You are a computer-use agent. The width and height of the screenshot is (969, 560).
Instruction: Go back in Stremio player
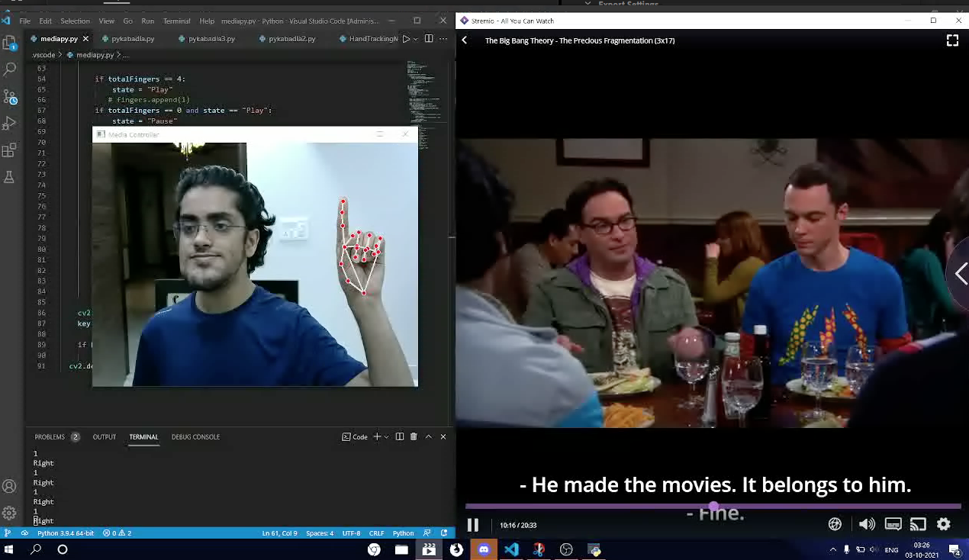pos(465,40)
